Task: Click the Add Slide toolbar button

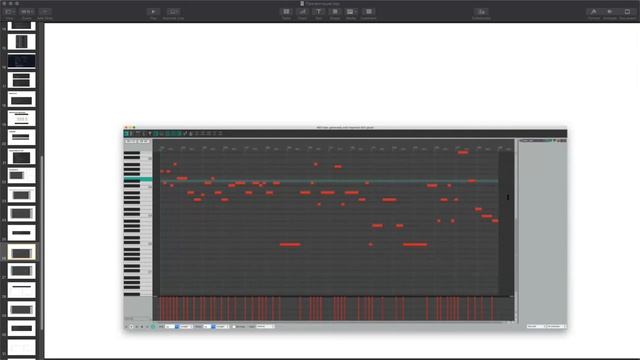Action: pyautogui.click(x=45, y=12)
